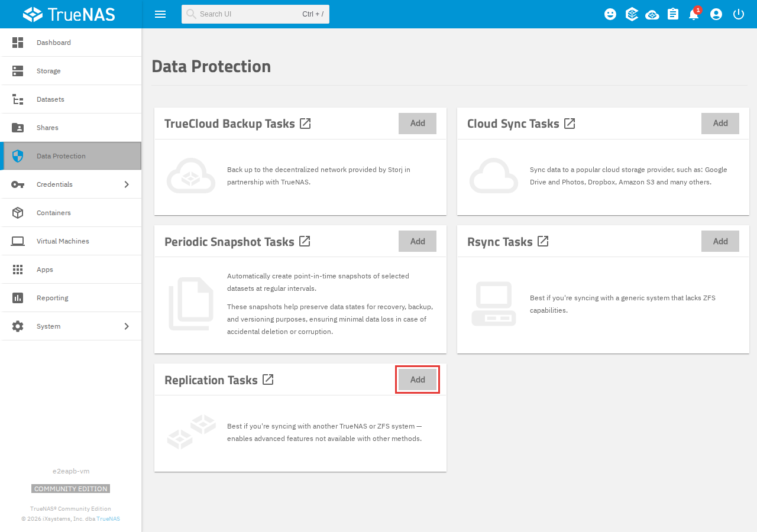Click the Data Protection page heading
Image resolution: width=757 pixels, height=532 pixels.
tap(211, 66)
